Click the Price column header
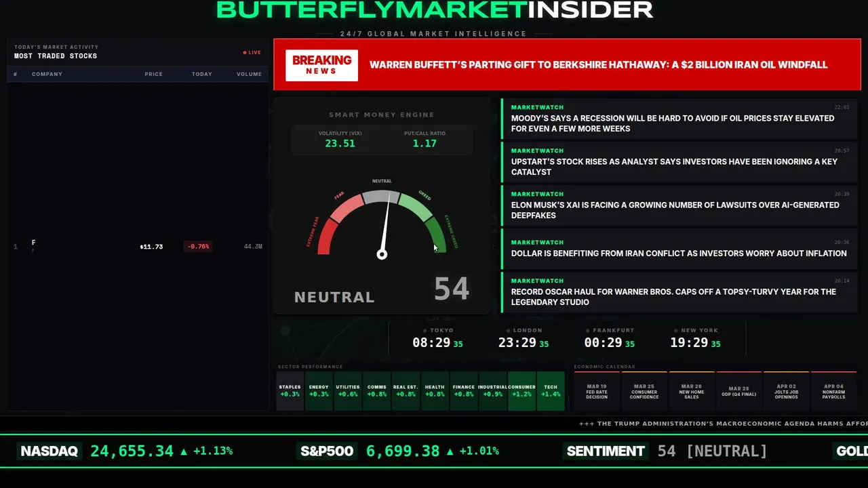Image resolution: width=868 pixels, height=488 pixels. tap(153, 74)
